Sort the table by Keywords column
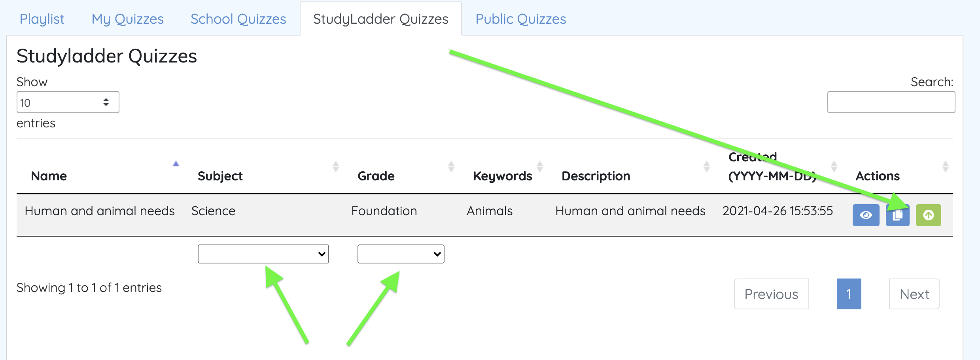This screenshot has height=360, width=980. (502, 176)
